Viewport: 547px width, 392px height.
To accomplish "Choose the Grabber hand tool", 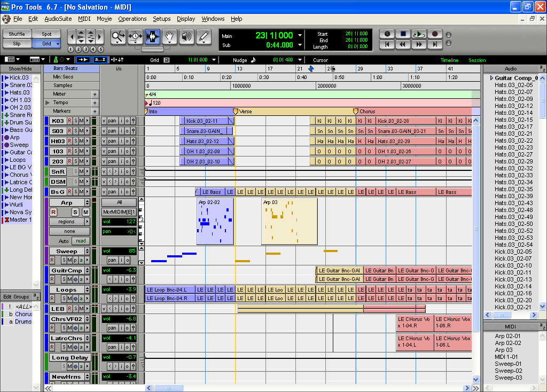I will tap(169, 37).
